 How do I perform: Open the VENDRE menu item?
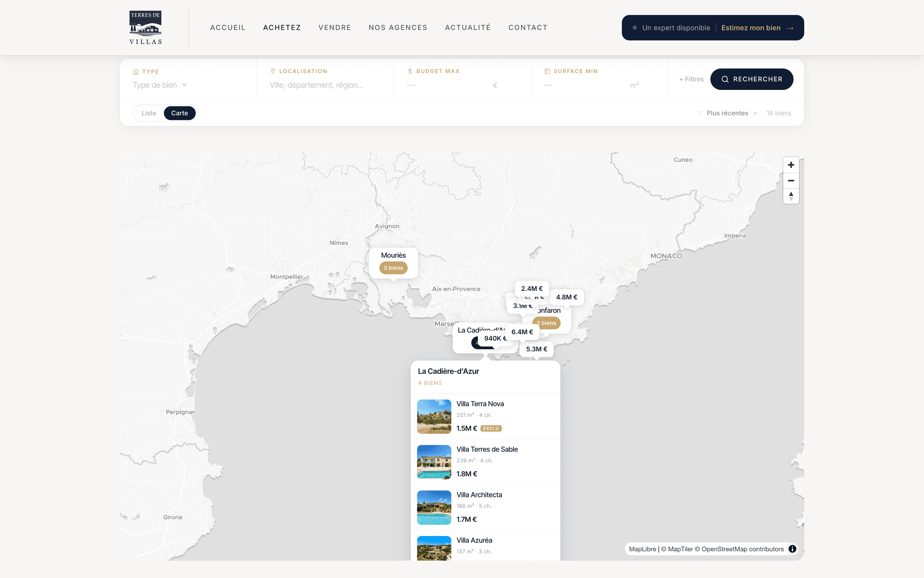(335, 27)
